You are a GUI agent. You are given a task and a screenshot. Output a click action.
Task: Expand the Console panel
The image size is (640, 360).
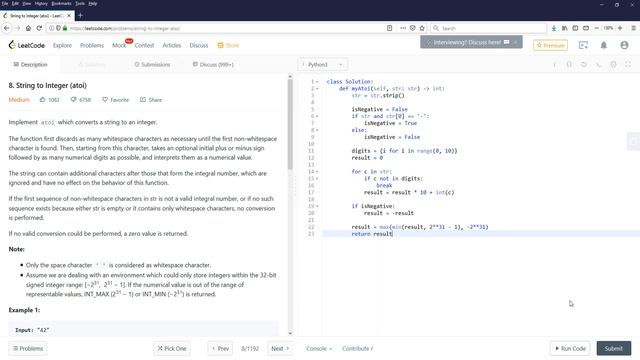point(319,349)
